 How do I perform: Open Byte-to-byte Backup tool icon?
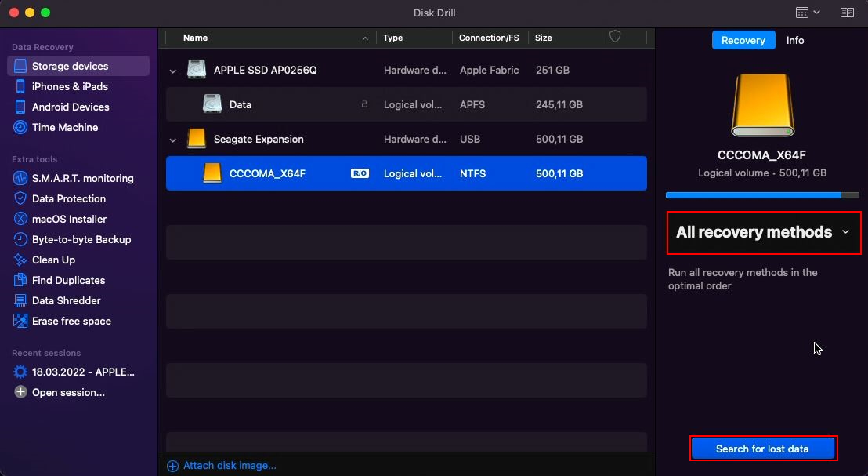pos(20,239)
